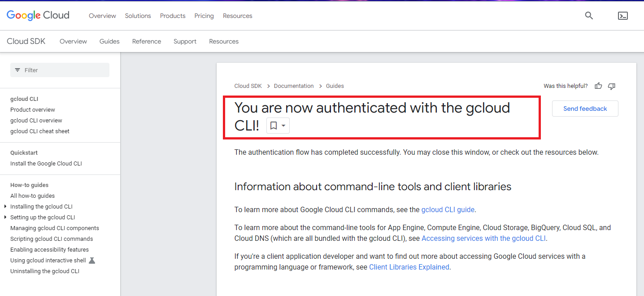Click the bookmark icon beside the title
644x296 pixels.
coord(274,126)
